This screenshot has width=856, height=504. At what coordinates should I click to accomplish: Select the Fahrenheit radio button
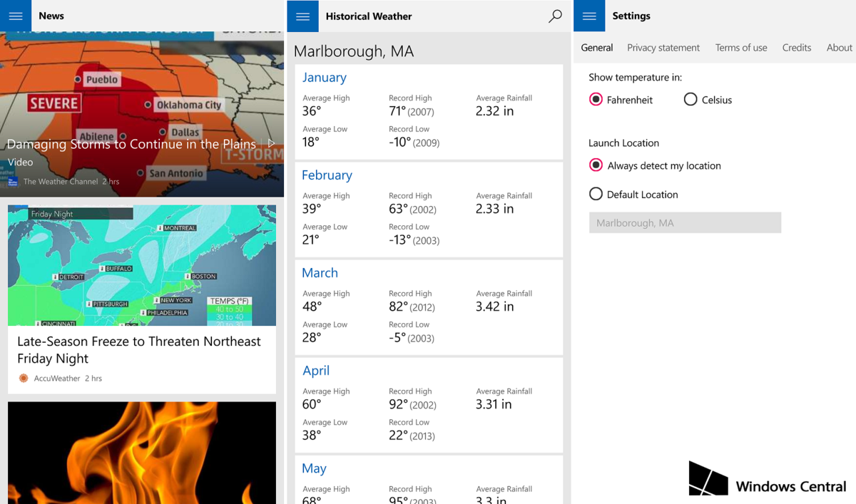[x=596, y=100]
